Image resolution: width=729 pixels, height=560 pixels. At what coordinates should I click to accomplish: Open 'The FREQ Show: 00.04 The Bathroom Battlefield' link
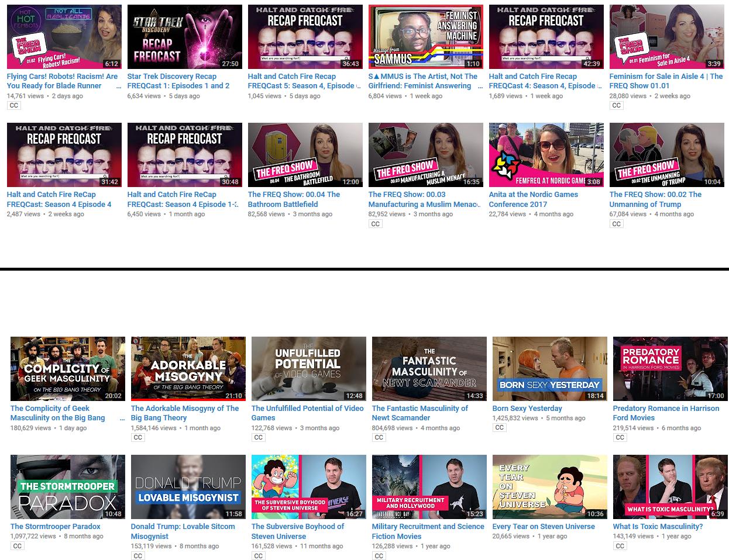(x=294, y=199)
